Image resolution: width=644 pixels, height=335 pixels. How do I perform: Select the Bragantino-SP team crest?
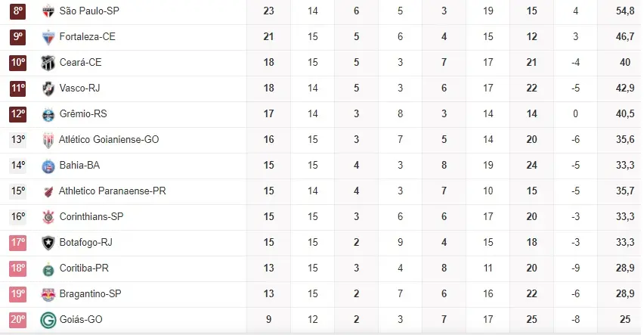coord(48,294)
